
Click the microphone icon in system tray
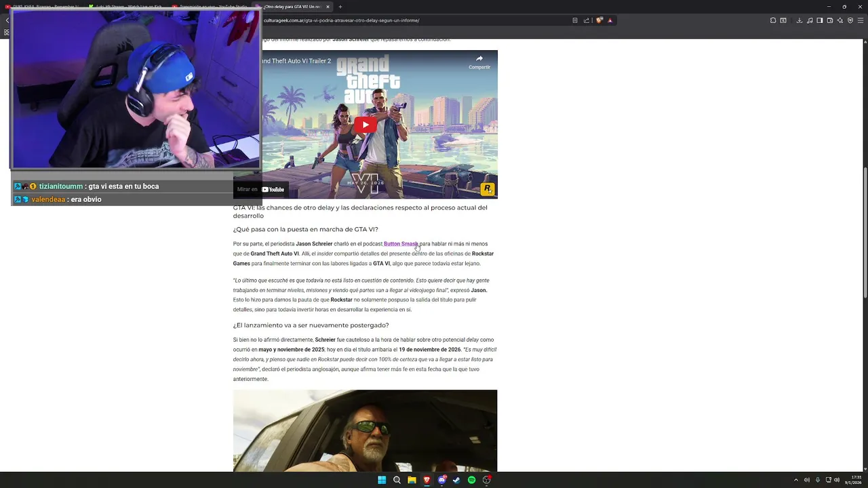[x=818, y=480]
